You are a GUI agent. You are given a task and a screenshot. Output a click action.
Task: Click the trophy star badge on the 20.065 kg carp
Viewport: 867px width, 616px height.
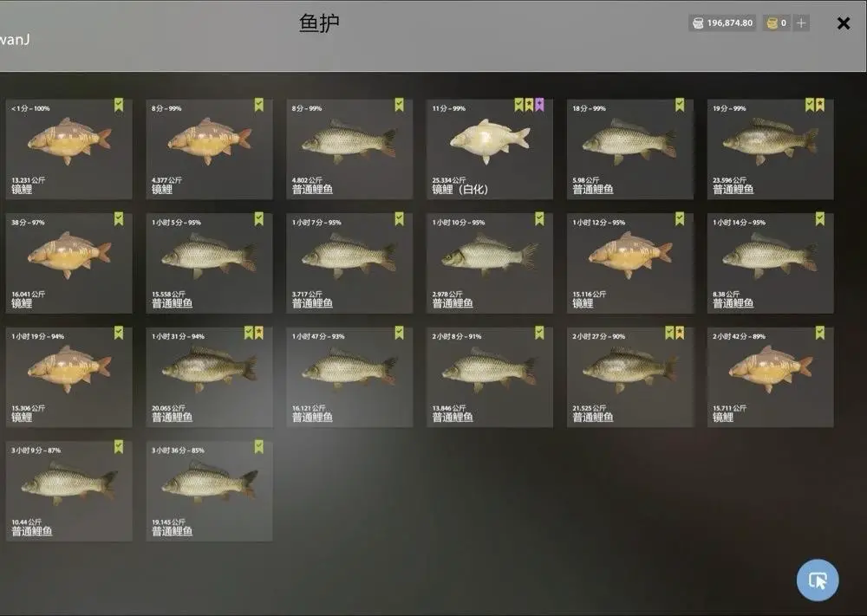coord(258,333)
